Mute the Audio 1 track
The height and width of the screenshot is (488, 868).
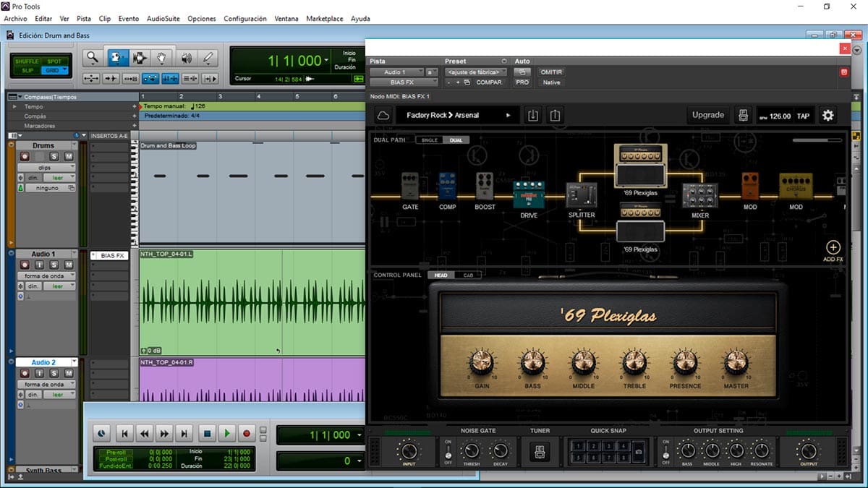tap(69, 265)
